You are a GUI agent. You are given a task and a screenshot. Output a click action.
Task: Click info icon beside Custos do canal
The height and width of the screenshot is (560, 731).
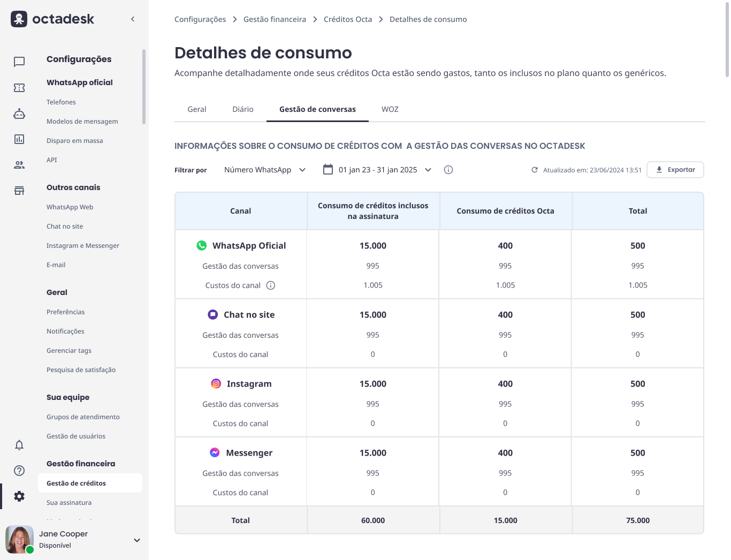271,285
